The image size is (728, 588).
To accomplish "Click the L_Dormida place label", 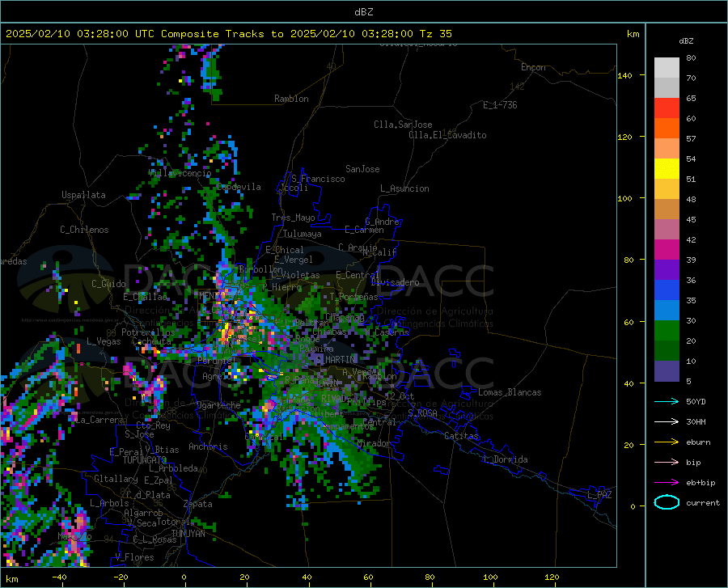I will point(505,459).
